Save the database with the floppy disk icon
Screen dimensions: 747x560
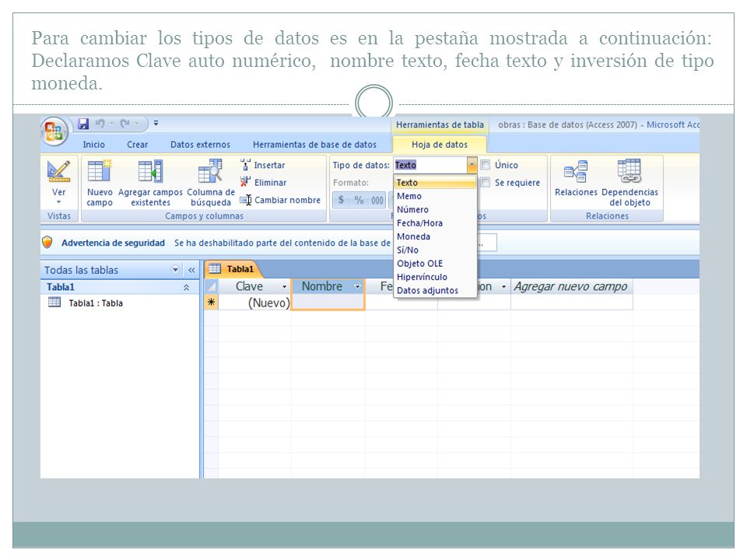click(x=83, y=124)
